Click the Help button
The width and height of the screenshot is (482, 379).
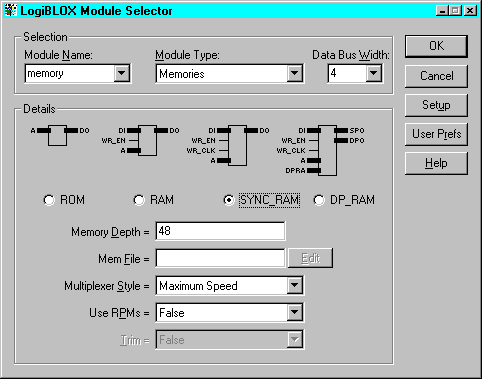click(x=436, y=163)
